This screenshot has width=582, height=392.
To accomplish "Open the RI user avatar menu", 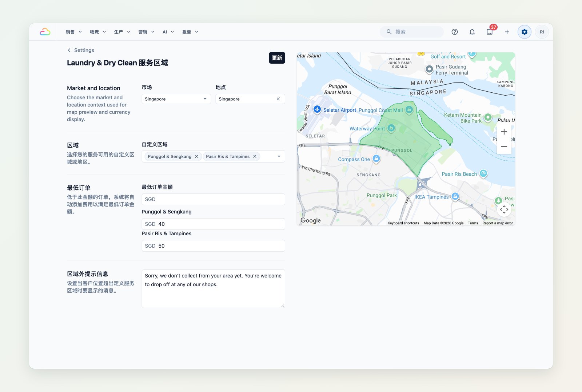I will pyautogui.click(x=542, y=32).
